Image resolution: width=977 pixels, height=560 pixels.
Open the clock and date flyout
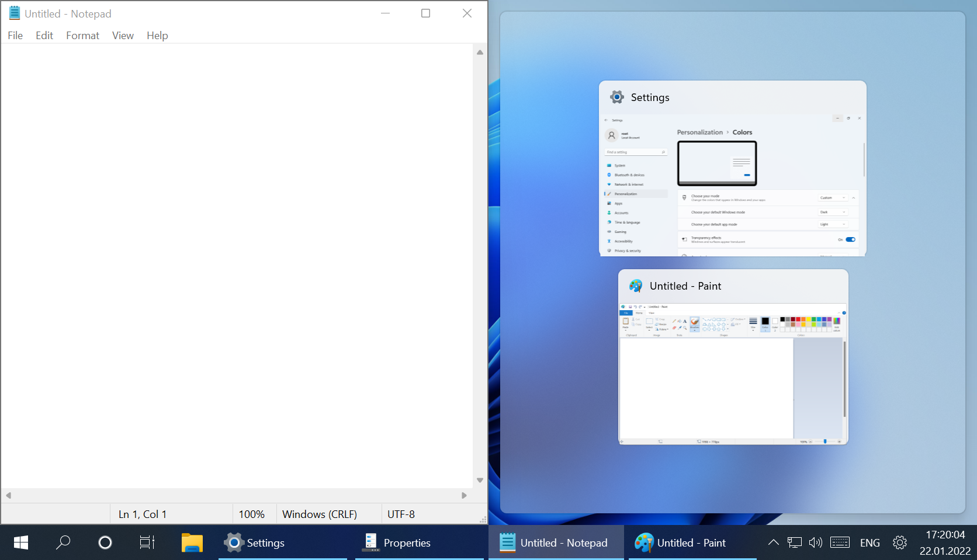click(945, 542)
